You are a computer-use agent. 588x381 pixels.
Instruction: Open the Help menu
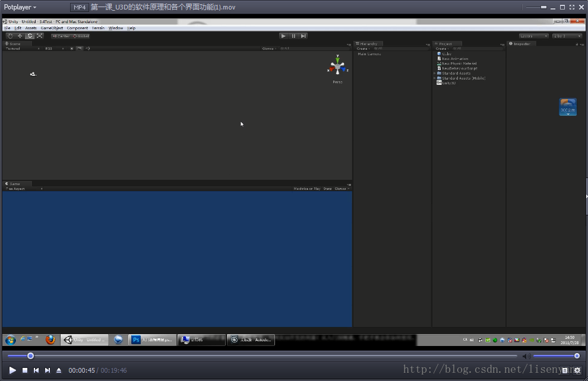pyautogui.click(x=131, y=28)
